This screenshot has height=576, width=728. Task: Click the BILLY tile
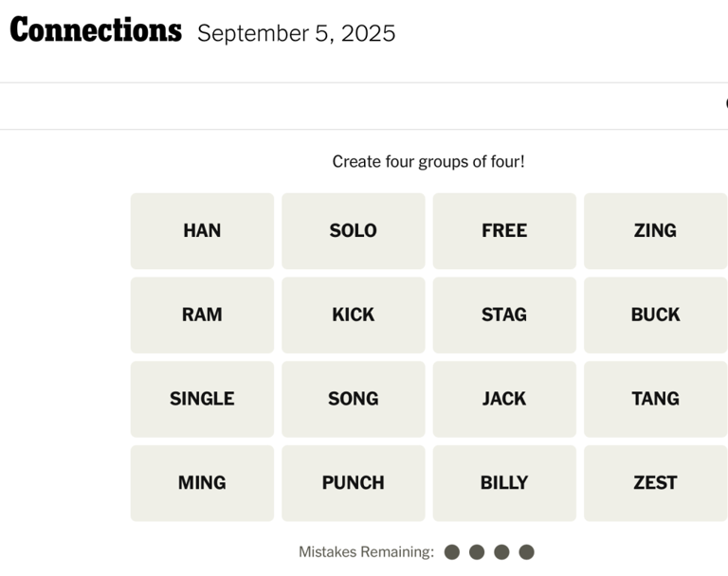coord(504,483)
